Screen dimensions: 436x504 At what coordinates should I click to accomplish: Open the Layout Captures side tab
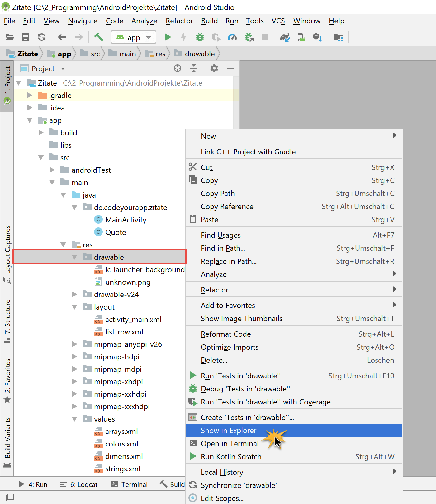(x=7, y=254)
